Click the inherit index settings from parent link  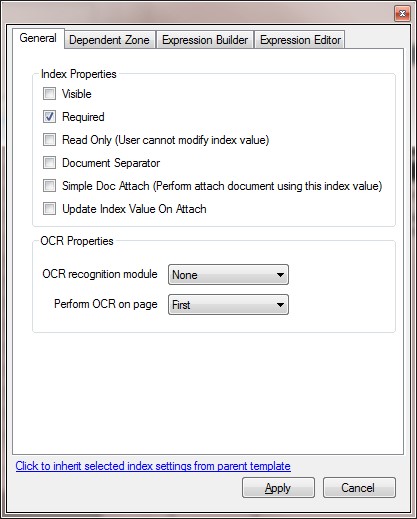pos(153,466)
